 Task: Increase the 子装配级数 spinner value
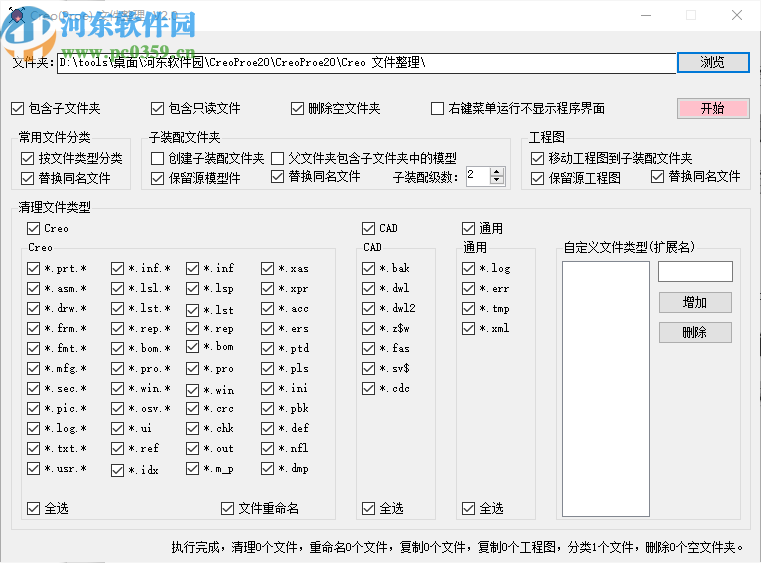(496, 172)
